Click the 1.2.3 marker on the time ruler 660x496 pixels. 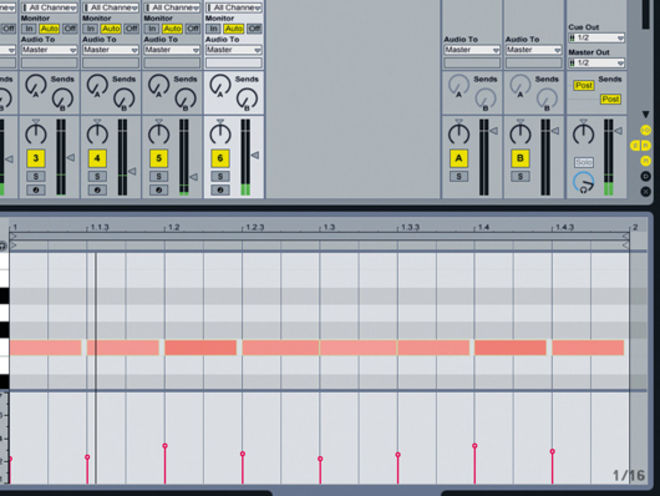tap(254, 227)
